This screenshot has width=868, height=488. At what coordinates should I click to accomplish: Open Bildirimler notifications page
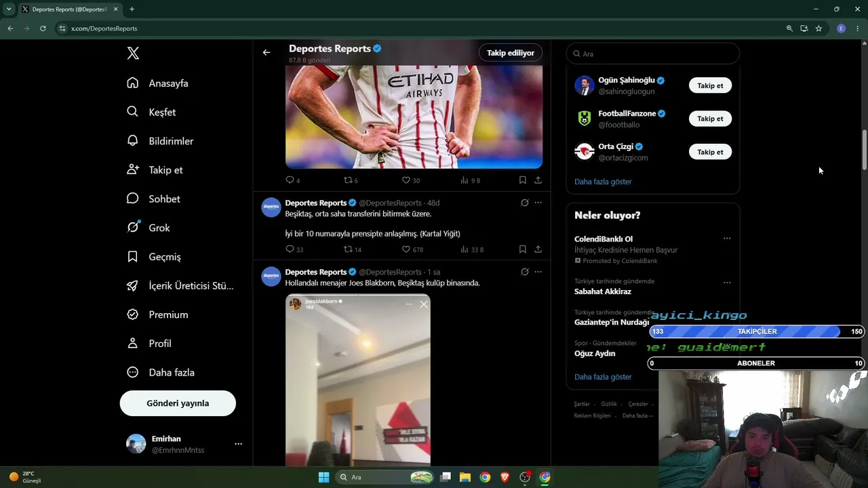(x=160, y=141)
